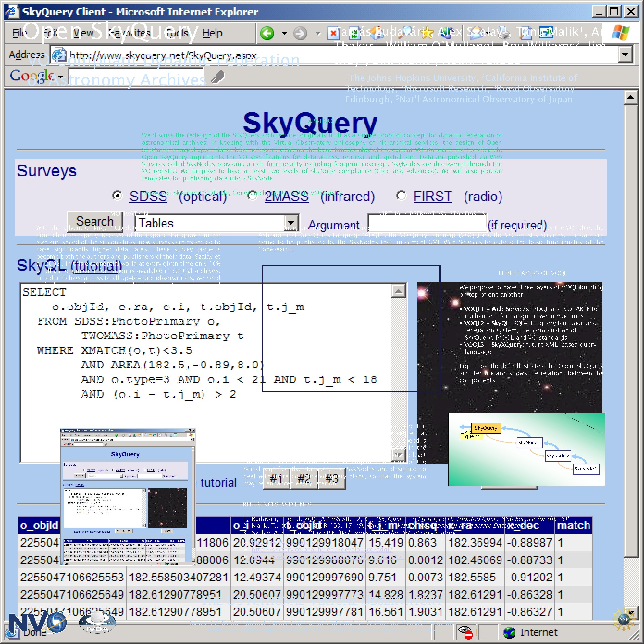Click the Google toolbar search box
The height and width of the screenshot is (644, 644).
[x=136, y=77]
